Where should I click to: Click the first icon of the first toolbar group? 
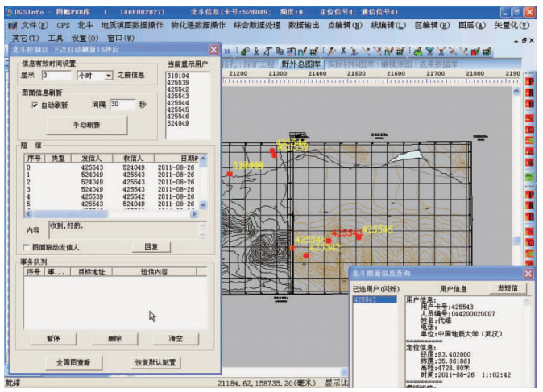point(245,52)
